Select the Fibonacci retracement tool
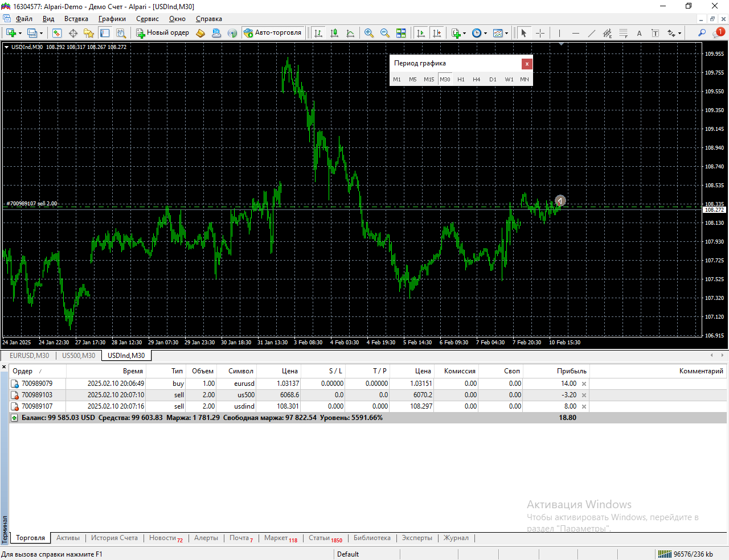Image resolution: width=729 pixels, height=560 pixels. pyautogui.click(x=623, y=33)
